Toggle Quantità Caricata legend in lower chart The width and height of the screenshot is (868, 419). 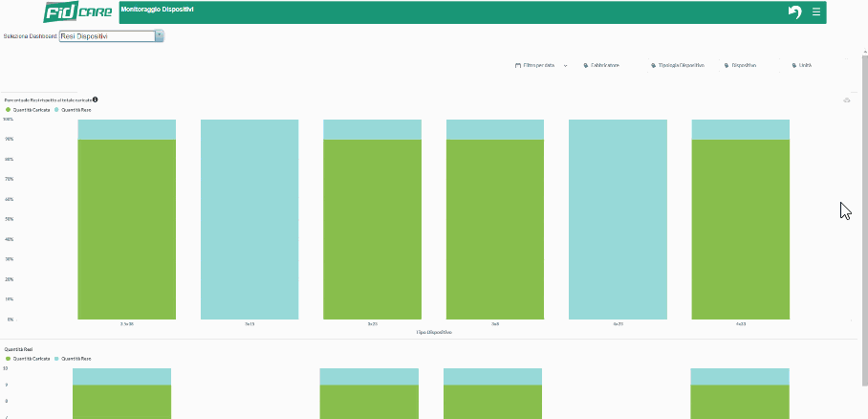click(30, 359)
